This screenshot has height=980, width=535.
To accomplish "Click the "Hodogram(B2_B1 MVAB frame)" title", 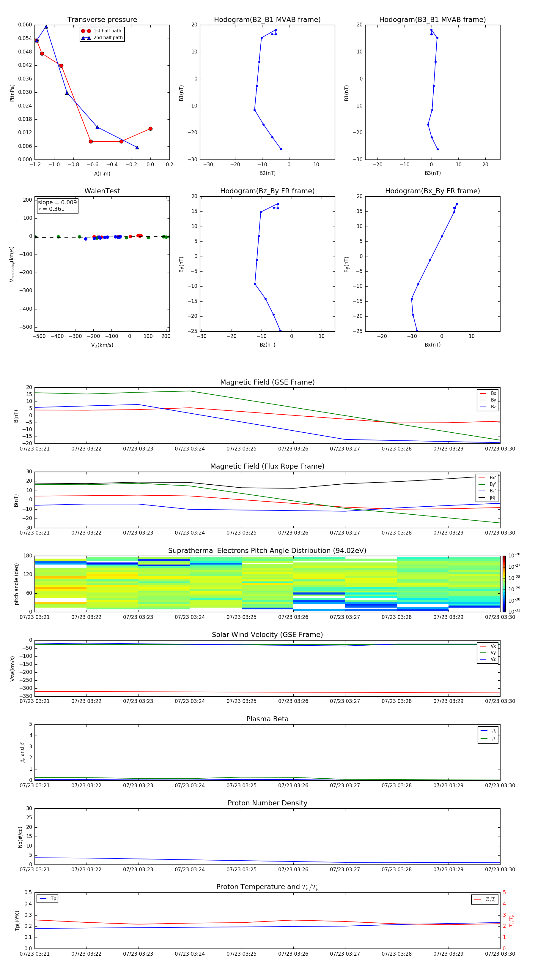I will click(267, 20).
